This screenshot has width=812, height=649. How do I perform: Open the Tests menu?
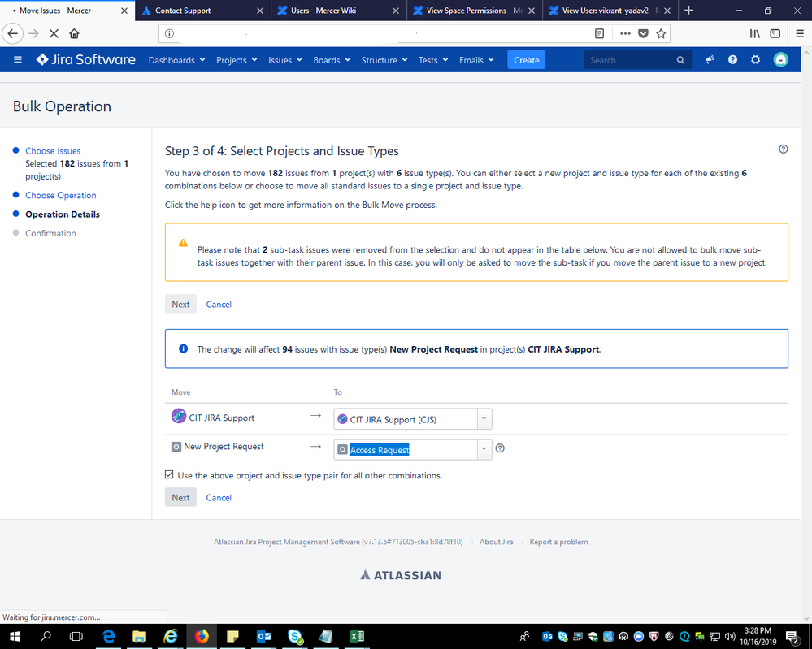(433, 60)
